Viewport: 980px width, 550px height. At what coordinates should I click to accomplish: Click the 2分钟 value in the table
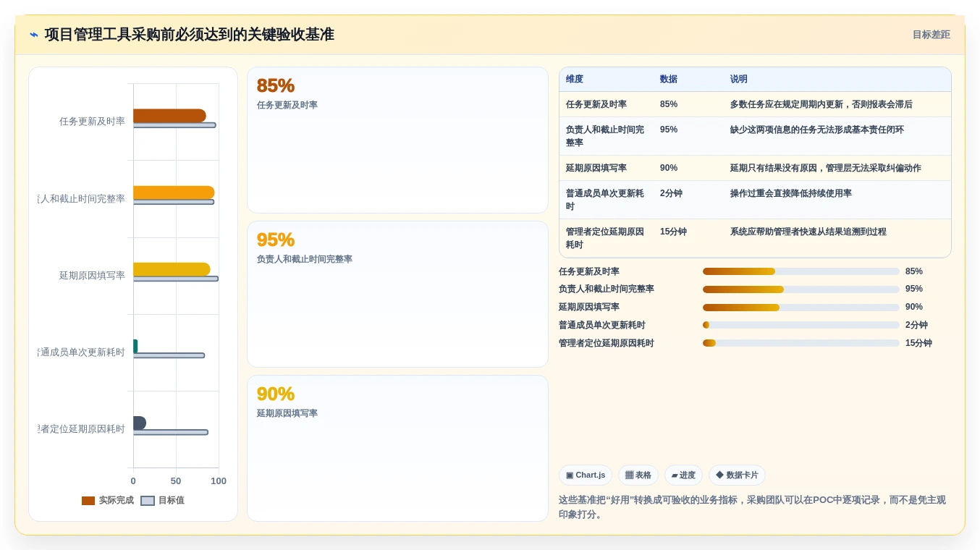coord(671,193)
